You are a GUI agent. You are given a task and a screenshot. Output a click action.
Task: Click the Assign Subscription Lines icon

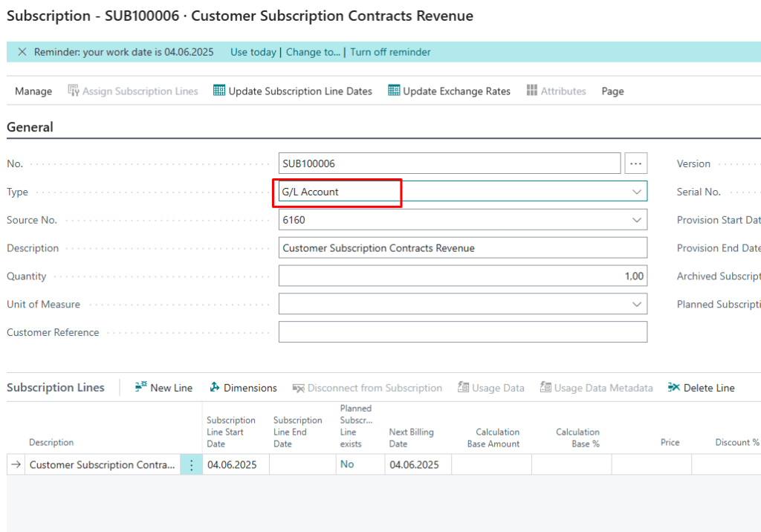pyautogui.click(x=74, y=91)
